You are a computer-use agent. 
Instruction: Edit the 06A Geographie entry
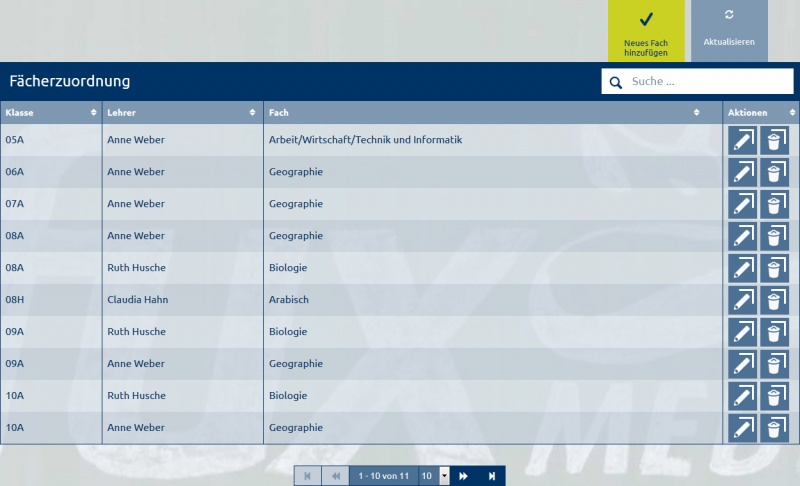coord(742,172)
